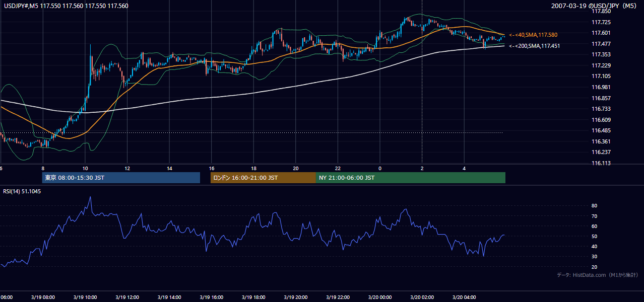Click the 3/20 04:00 time label
644x302 pixels.
(x=464, y=297)
